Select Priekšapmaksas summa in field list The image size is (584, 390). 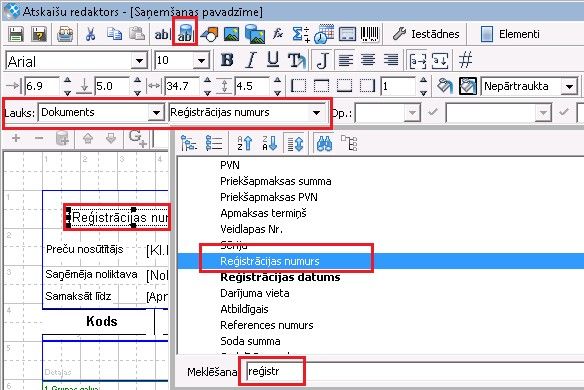(276, 181)
